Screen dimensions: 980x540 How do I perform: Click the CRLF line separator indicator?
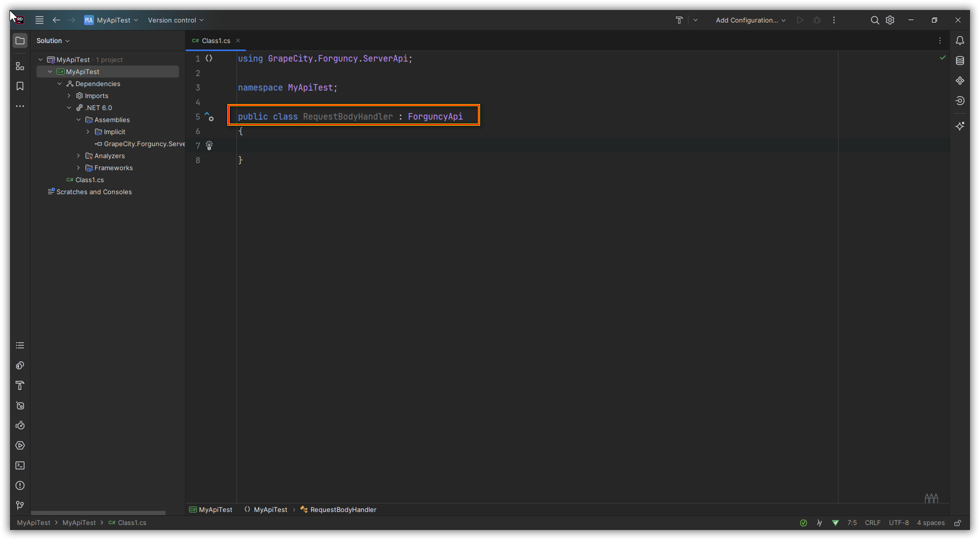(x=872, y=522)
